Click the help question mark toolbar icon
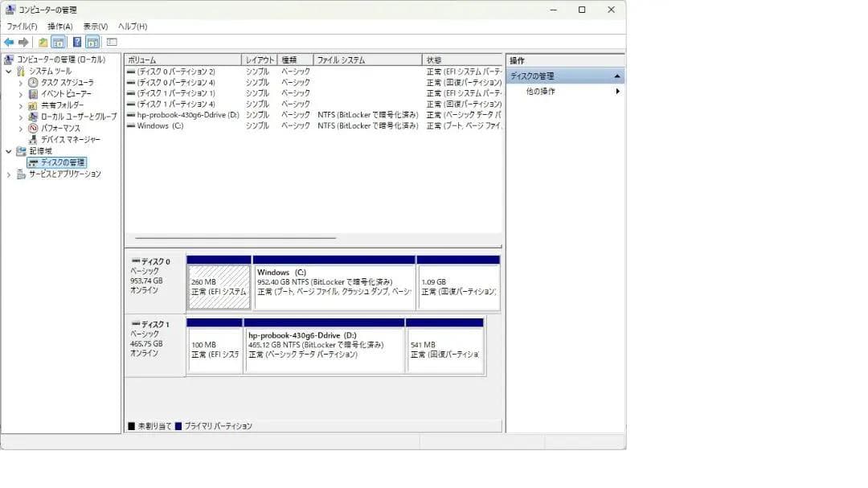The image size is (868, 488). (x=76, y=40)
